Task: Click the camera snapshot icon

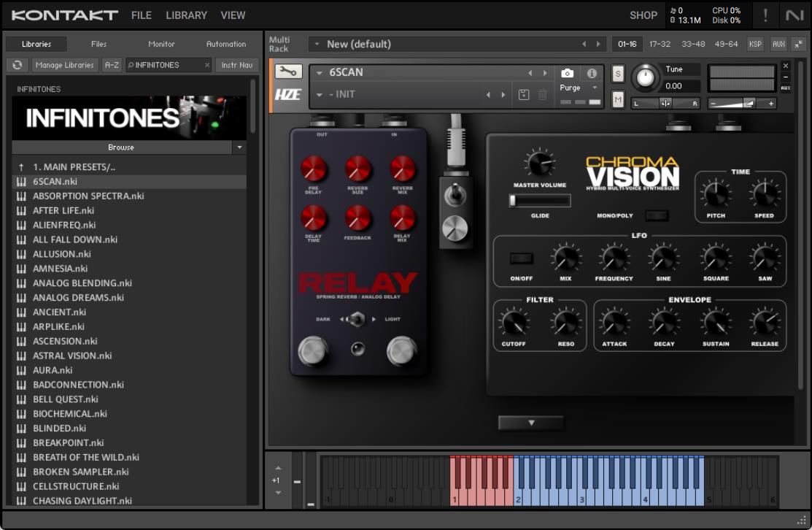Action: [567, 73]
